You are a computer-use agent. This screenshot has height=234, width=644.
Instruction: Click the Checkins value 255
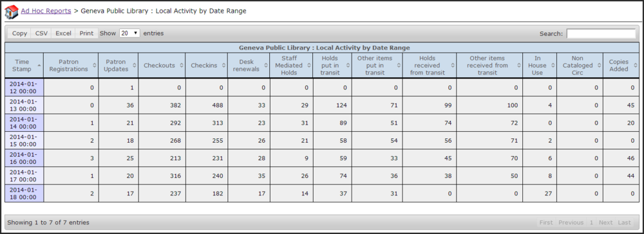(218, 141)
